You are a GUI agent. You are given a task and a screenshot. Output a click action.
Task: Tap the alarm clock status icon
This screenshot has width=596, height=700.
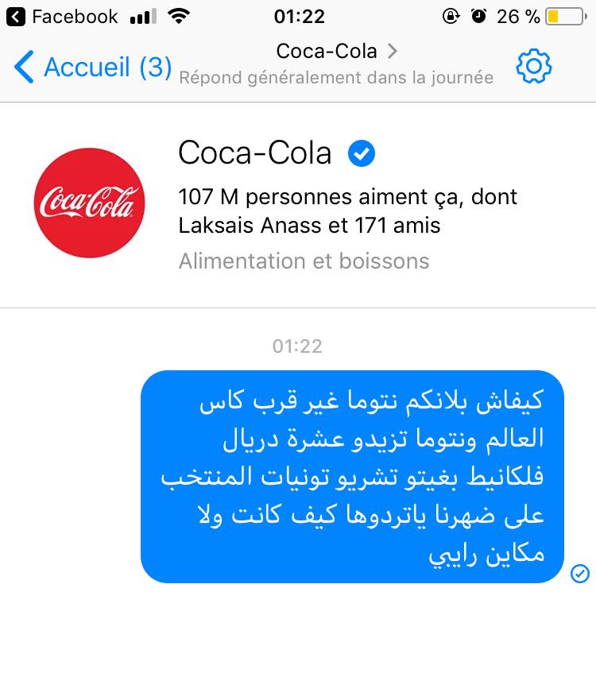(478, 17)
